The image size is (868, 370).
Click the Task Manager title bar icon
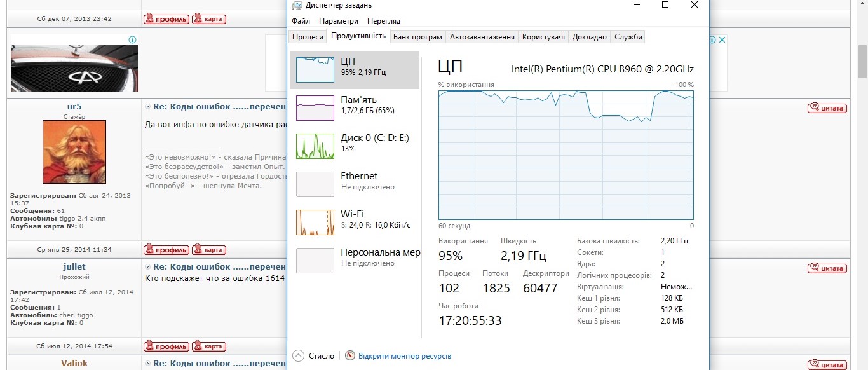click(297, 5)
